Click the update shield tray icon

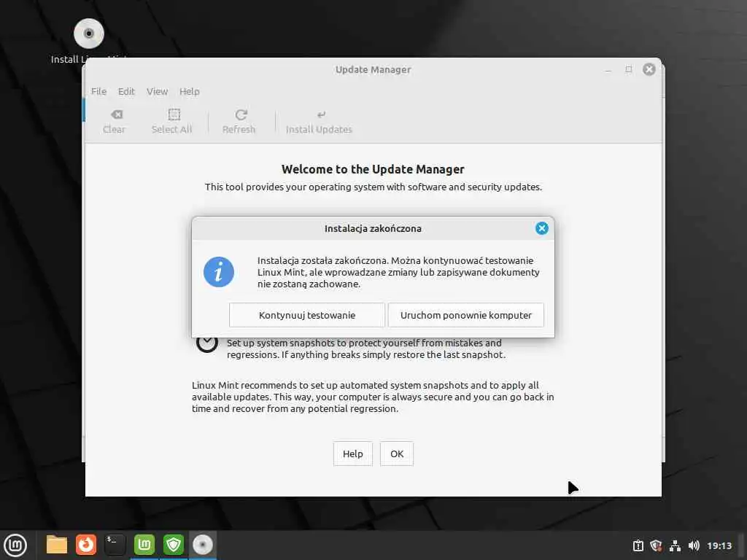point(656,545)
